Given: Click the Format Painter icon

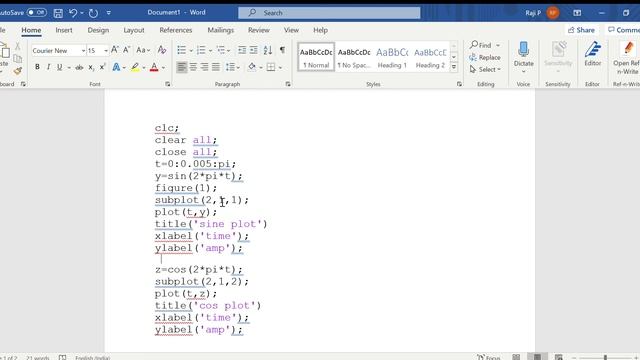Looking at the screenshot, I should click(18, 71).
